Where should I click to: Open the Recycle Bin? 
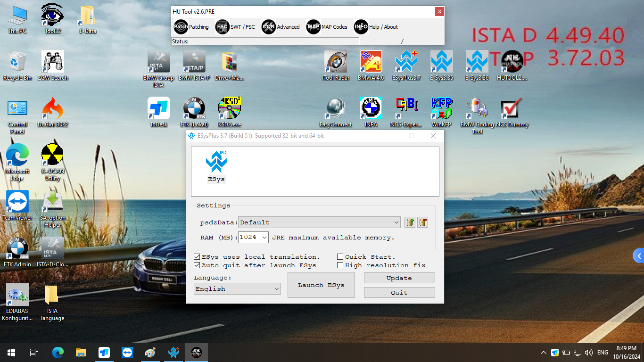(17, 66)
